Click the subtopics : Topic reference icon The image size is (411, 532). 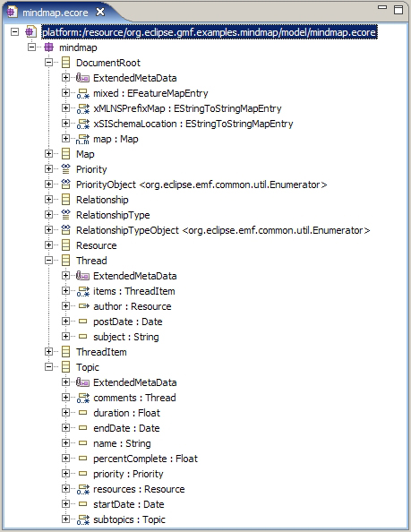(82, 519)
